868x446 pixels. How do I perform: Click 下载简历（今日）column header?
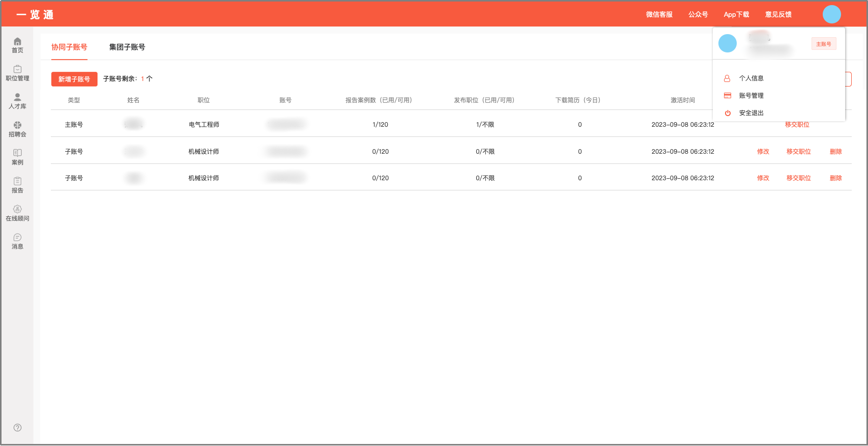pos(578,100)
